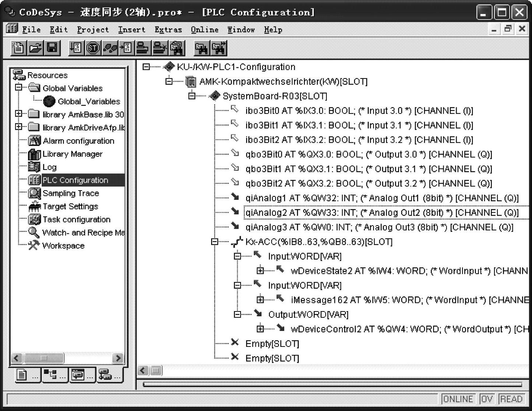The image size is (532, 411).
Task: Click the Alarm configuration icon
Action: click(x=34, y=141)
